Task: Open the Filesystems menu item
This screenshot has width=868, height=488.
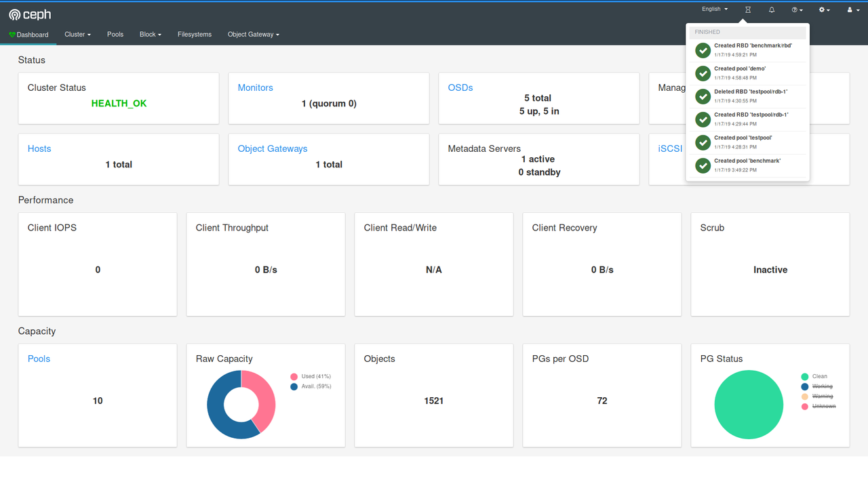Action: tap(195, 35)
